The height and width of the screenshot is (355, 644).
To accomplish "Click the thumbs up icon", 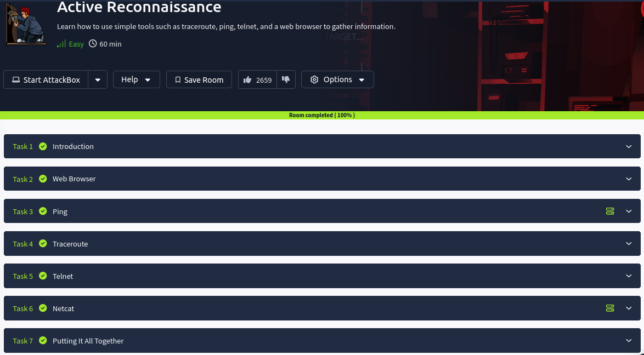I will point(247,79).
